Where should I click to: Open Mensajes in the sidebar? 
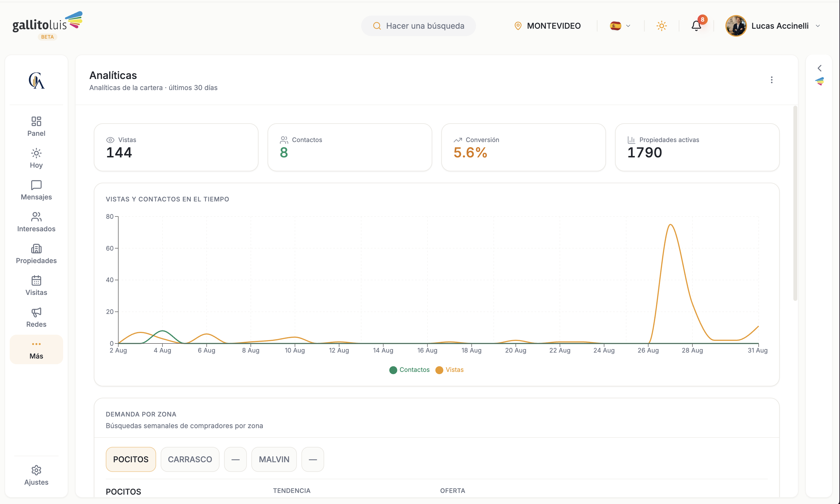point(36,190)
